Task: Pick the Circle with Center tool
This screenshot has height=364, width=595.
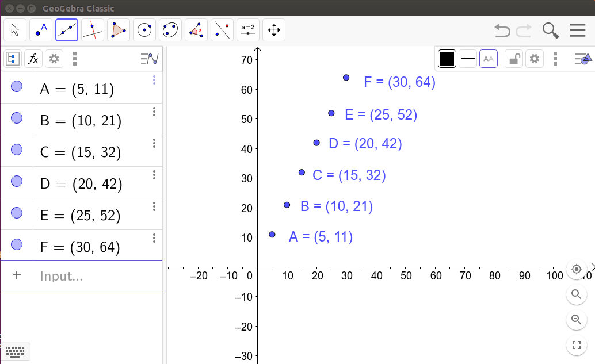Action: 144,30
